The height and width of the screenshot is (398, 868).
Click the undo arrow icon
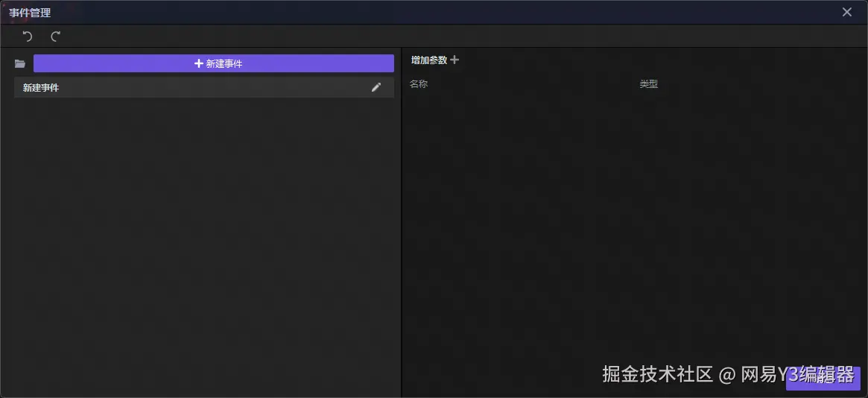[x=27, y=37]
